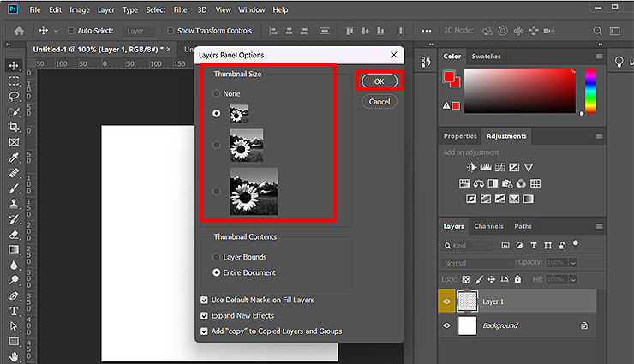The width and height of the screenshot is (634, 364).
Task: Hide the Background layer eye icon
Action: click(446, 325)
